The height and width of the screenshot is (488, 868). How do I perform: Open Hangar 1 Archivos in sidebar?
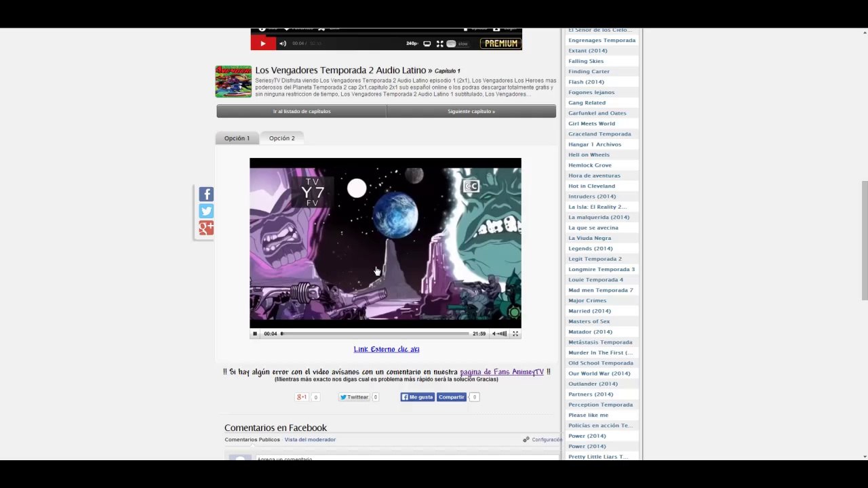tap(595, 144)
